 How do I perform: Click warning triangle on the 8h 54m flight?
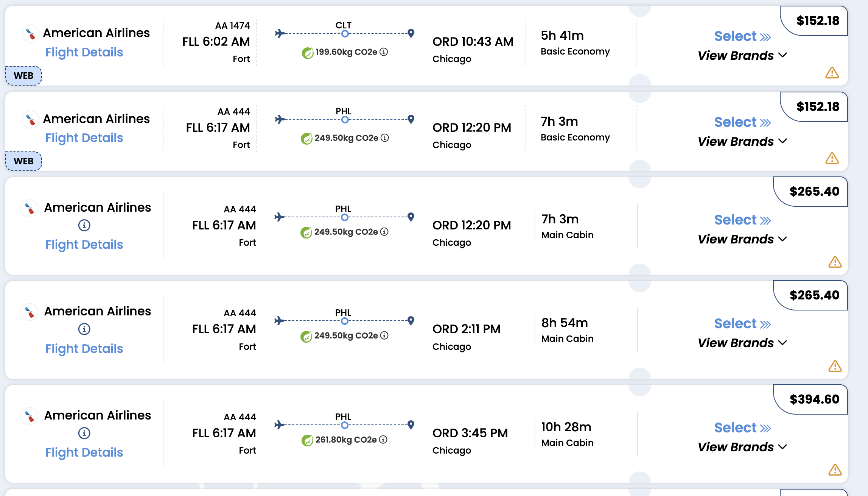(x=835, y=366)
